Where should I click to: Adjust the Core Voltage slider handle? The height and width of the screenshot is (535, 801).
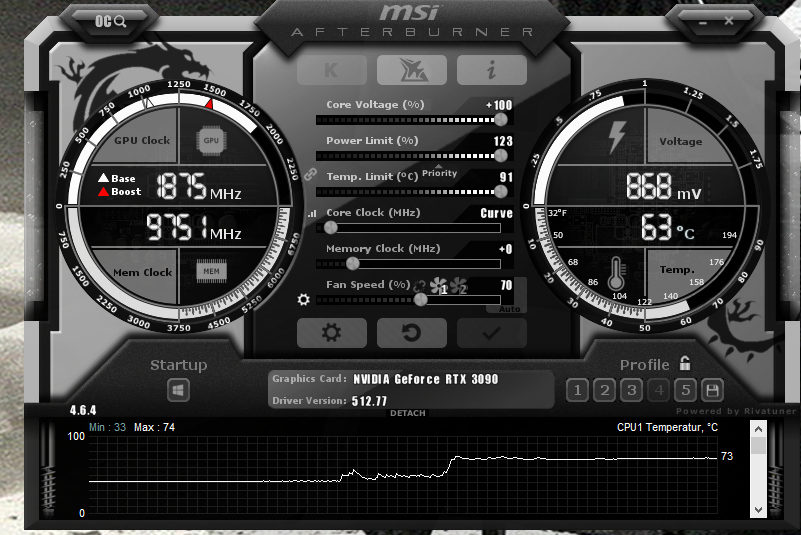coord(501,120)
